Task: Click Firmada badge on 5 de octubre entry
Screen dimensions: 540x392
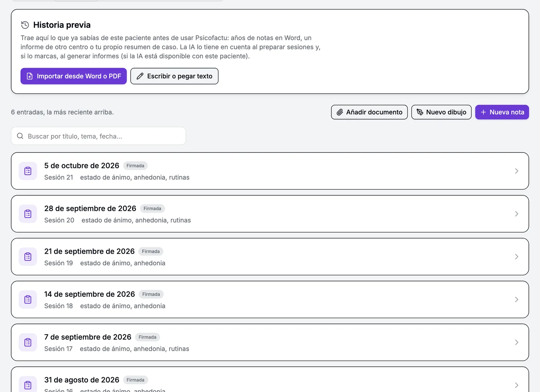Action: click(x=135, y=166)
